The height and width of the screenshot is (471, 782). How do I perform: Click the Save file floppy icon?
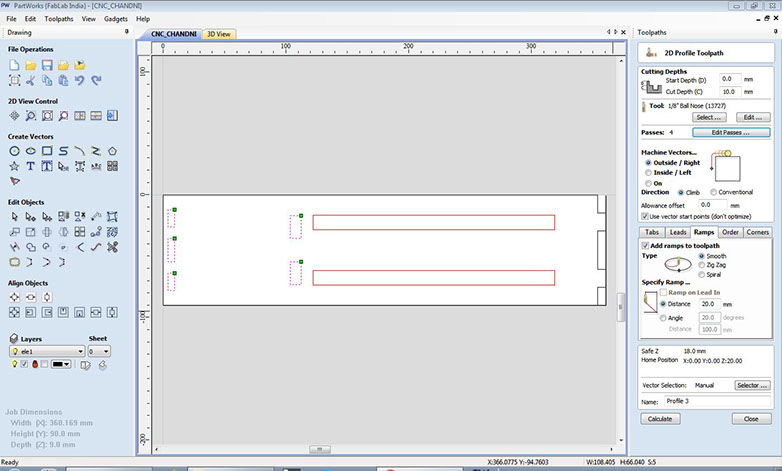point(47,65)
